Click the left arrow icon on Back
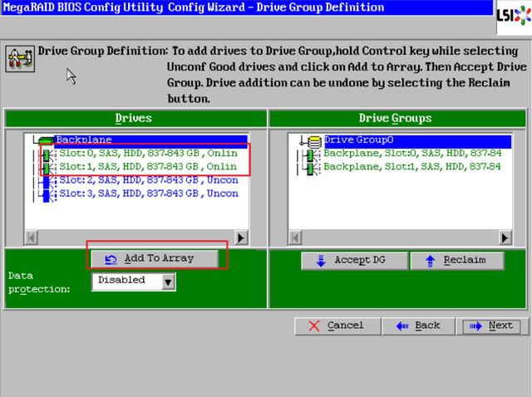 click(402, 326)
